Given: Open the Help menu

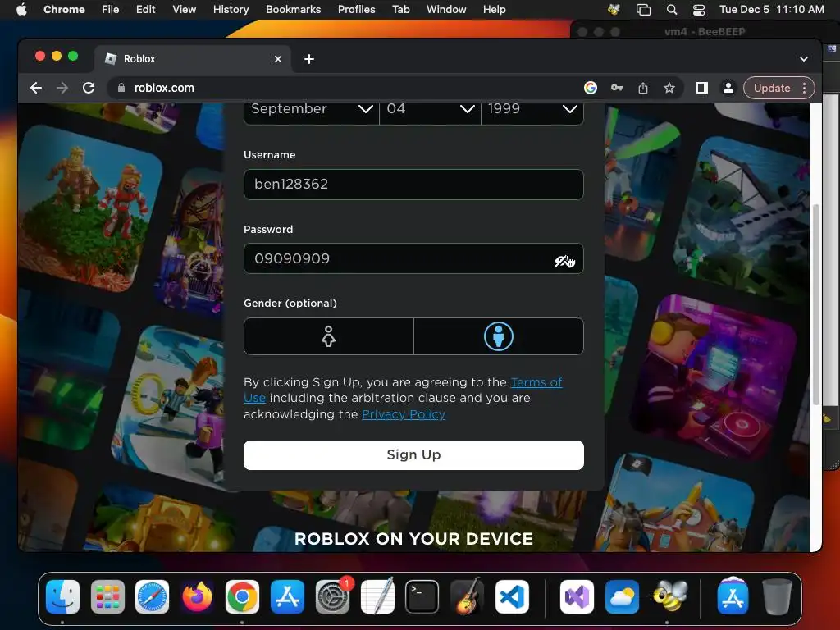Looking at the screenshot, I should 494,9.
